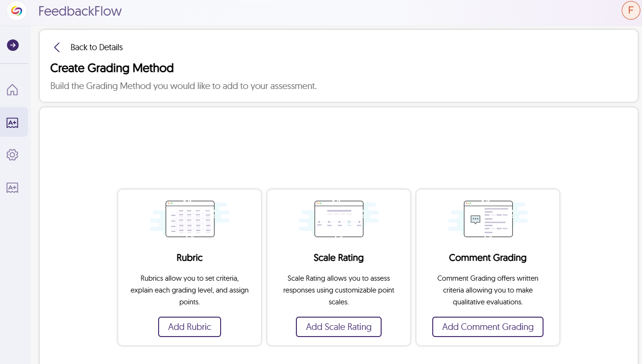Open Settings gear in the sidebar
Viewport: 642px width, 364px height.
pyautogui.click(x=12, y=155)
